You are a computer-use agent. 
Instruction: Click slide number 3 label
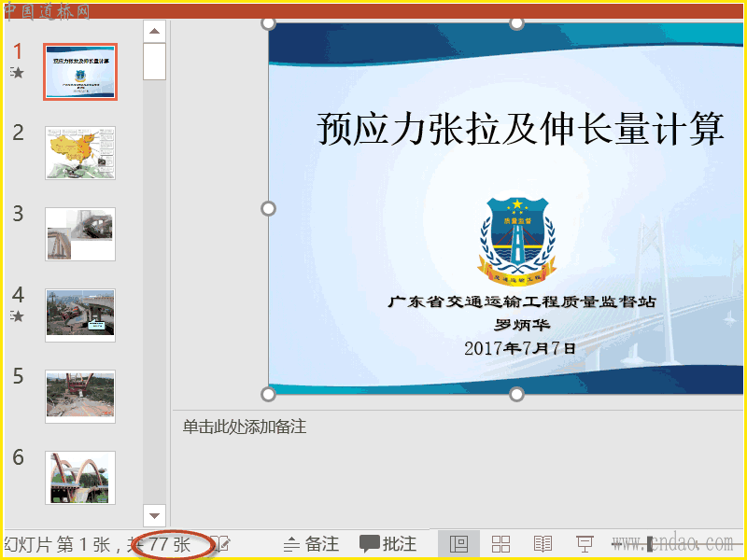click(x=18, y=214)
